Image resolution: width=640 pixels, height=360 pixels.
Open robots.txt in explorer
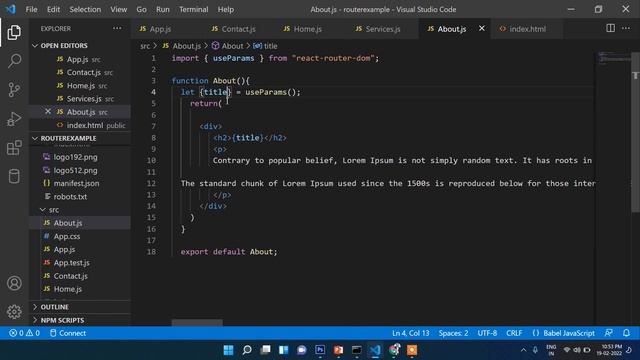point(80,196)
